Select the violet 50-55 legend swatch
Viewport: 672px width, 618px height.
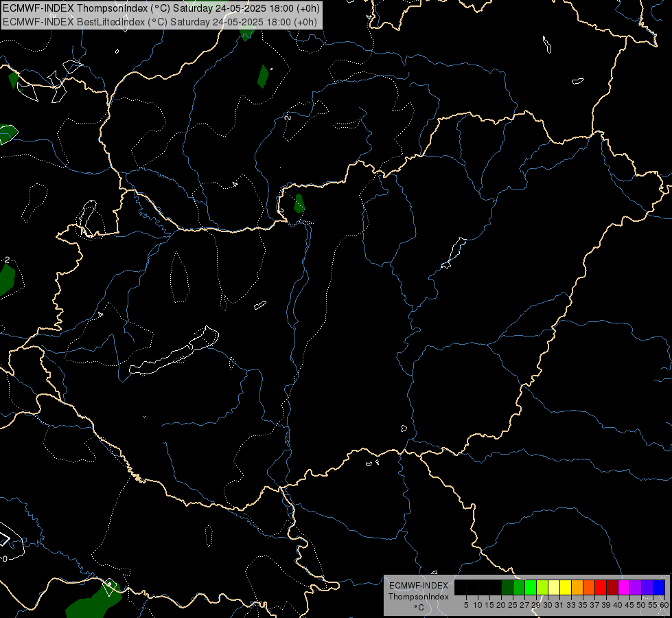pyautogui.click(x=647, y=587)
